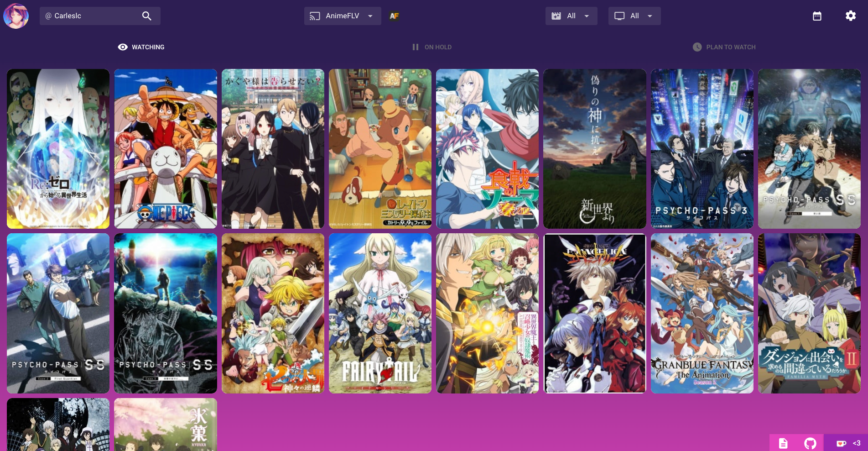Open the settings gear
This screenshot has width=868, height=451.
pyautogui.click(x=850, y=16)
